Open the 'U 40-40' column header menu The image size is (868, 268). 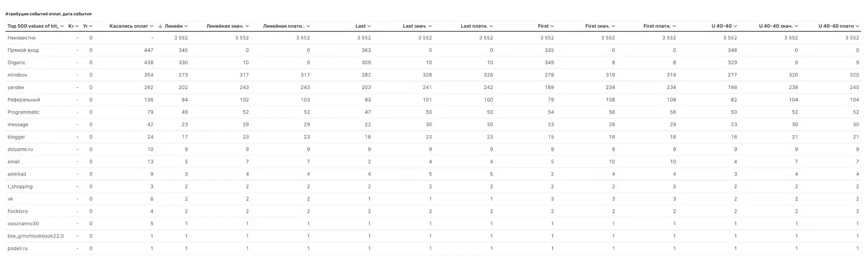click(x=735, y=26)
